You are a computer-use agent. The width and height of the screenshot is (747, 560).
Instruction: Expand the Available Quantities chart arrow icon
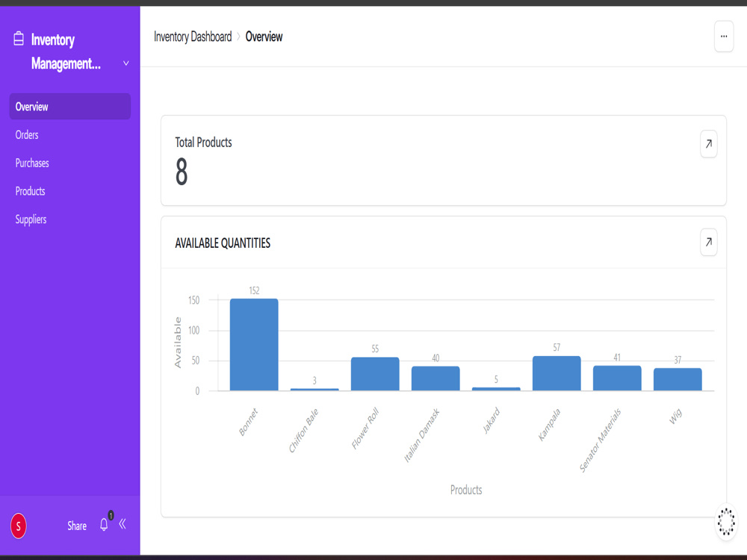(x=708, y=242)
